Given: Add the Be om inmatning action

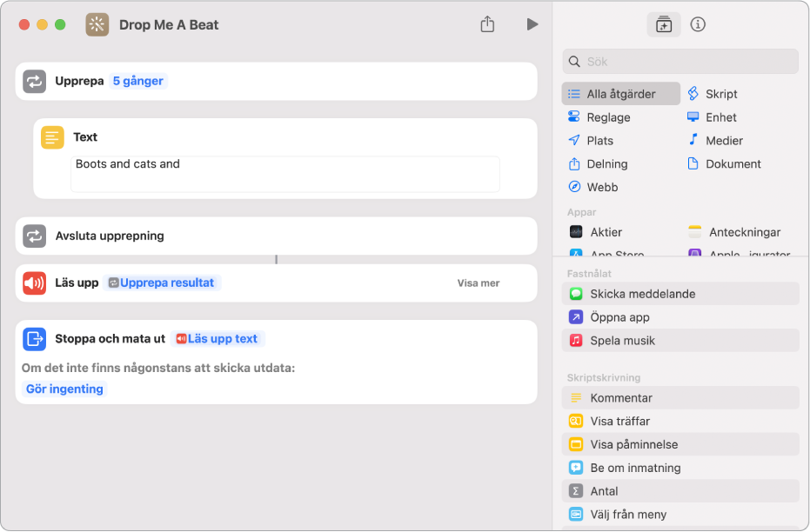Looking at the screenshot, I should tap(680, 468).
